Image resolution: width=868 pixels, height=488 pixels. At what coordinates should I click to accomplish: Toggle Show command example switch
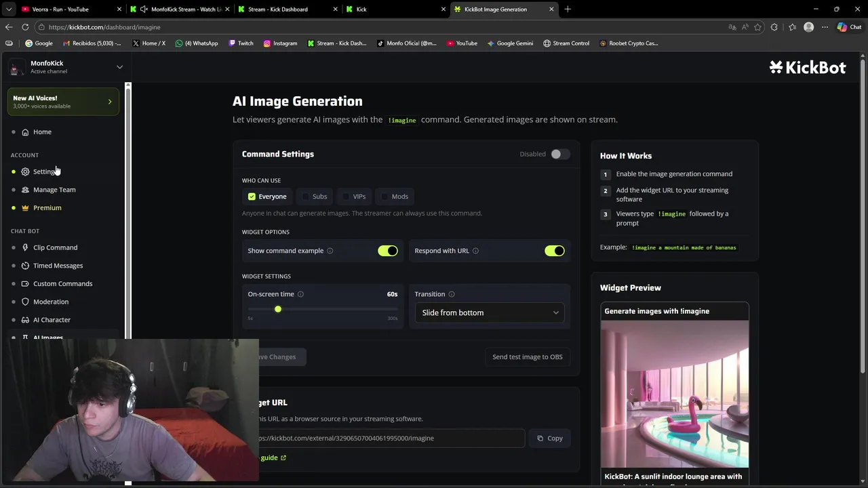(388, 251)
